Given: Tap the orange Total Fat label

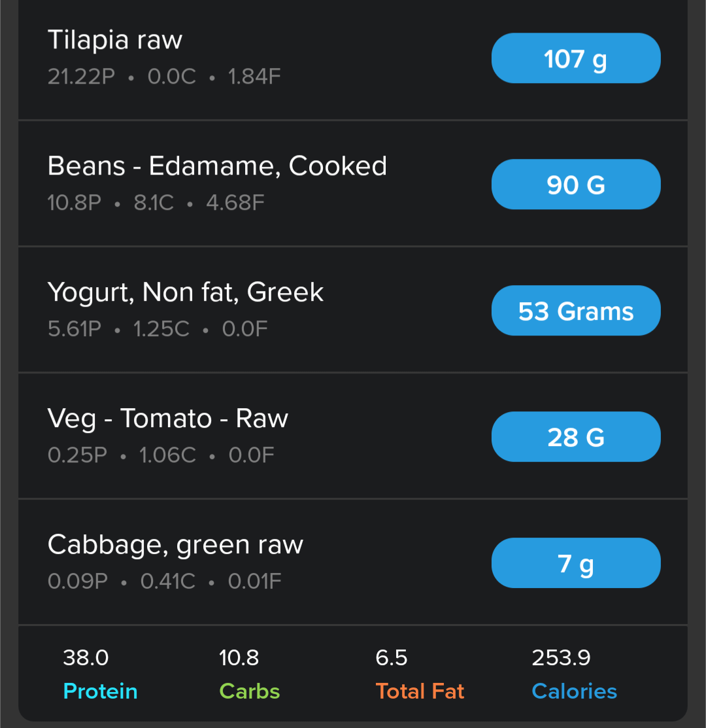Looking at the screenshot, I should (x=420, y=691).
